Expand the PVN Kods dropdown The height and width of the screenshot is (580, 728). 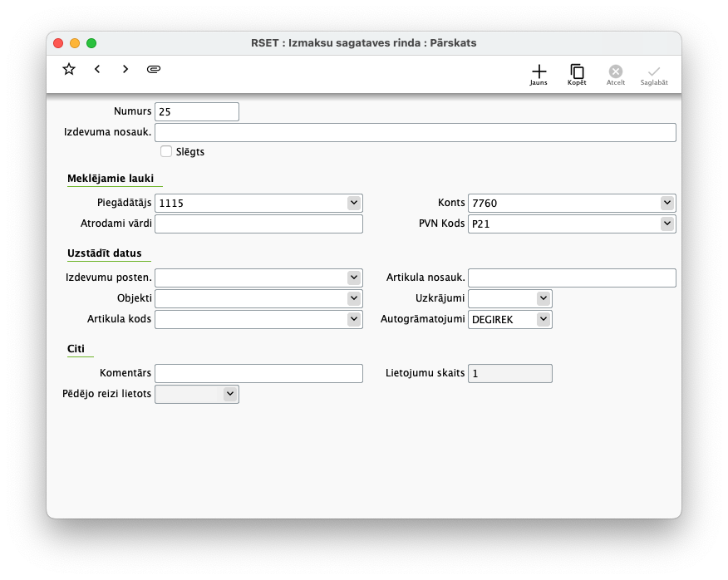coord(667,224)
